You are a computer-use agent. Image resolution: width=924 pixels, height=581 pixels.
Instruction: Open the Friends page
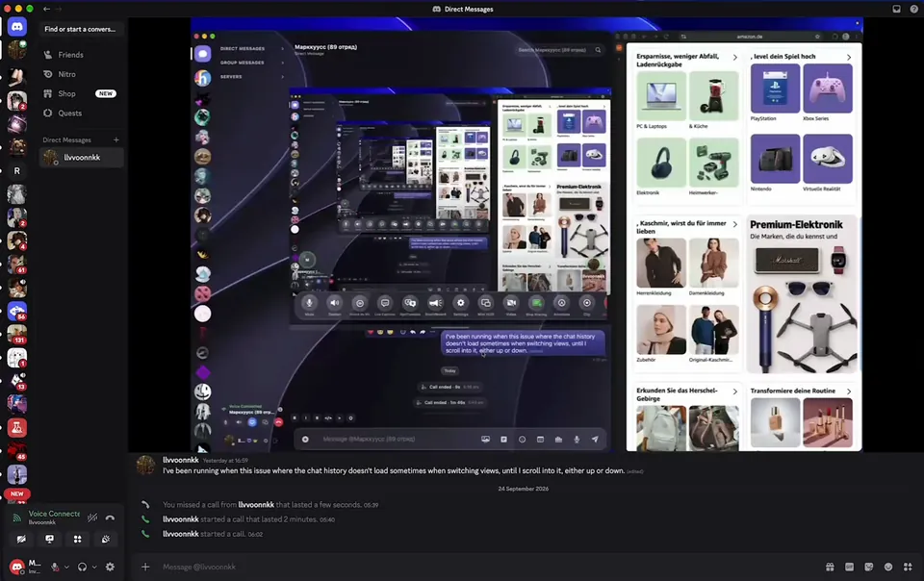click(81, 55)
